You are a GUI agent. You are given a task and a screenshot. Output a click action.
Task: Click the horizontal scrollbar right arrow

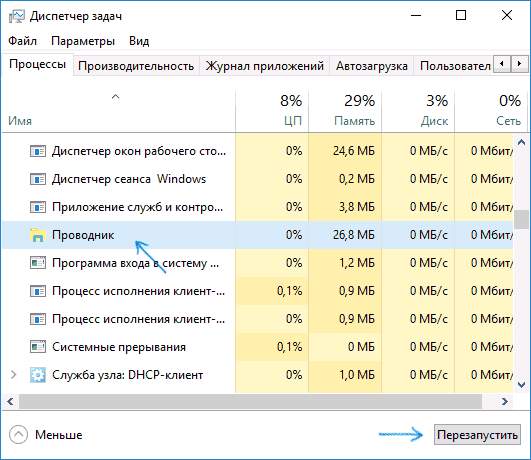pos(505,402)
